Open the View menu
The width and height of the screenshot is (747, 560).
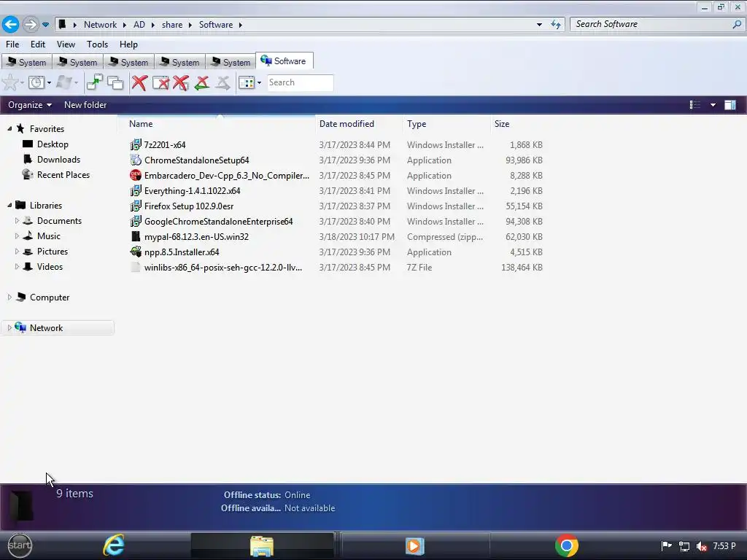coord(66,44)
